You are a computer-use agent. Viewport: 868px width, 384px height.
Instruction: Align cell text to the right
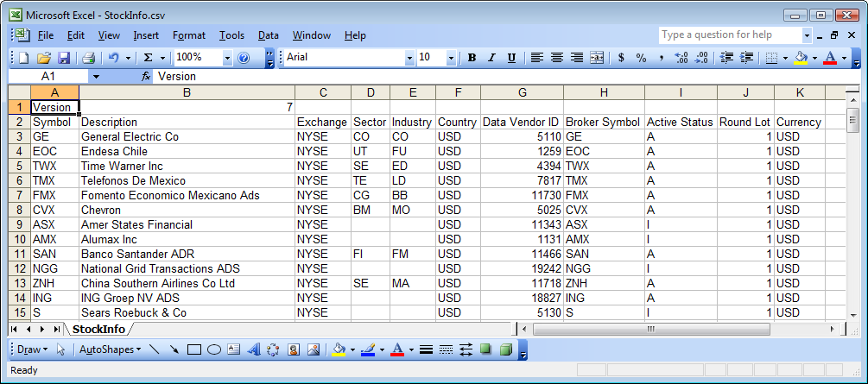point(577,58)
